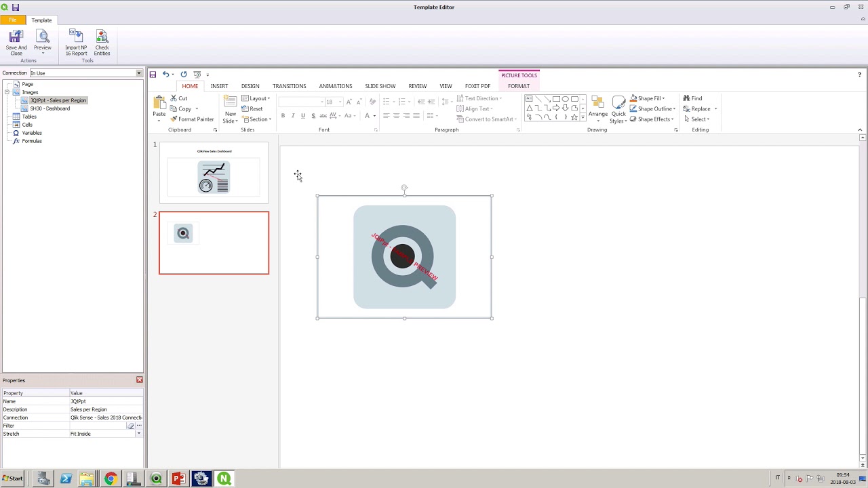This screenshot has width=868, height=488.
Task: Open the TRANSITIONS tab
Action: (x=289, y=86)
